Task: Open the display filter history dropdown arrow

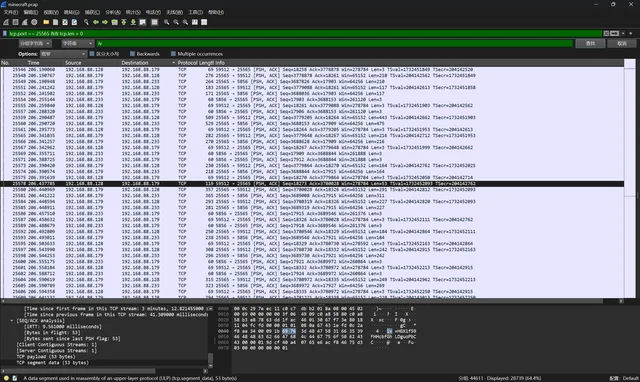Action: [x=623, y=33]
